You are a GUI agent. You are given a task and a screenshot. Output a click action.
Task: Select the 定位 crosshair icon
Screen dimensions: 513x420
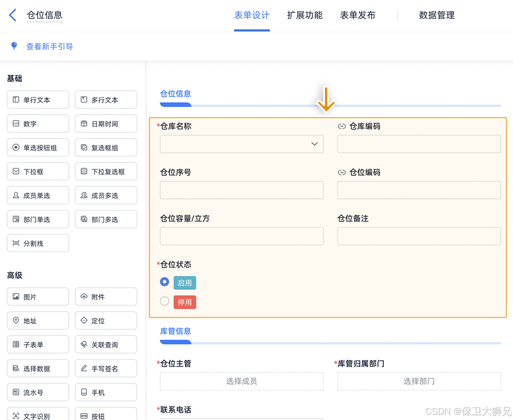coord(84,320)
